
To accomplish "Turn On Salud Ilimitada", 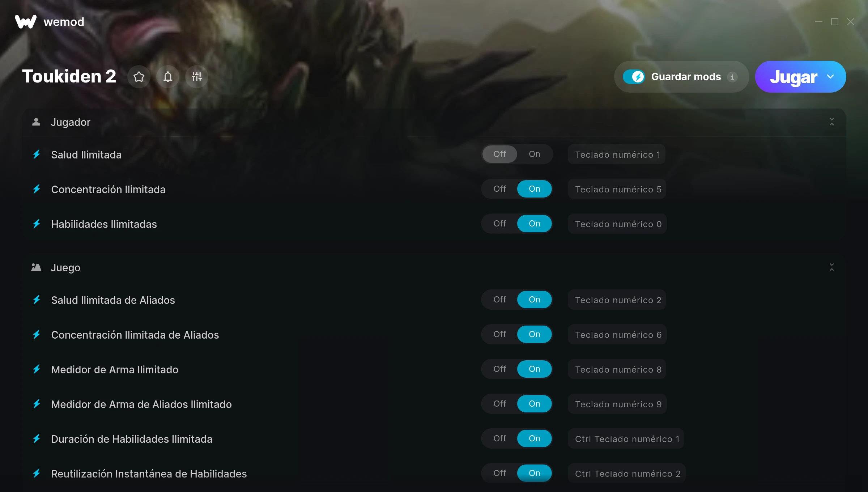I will coord(535,154).
